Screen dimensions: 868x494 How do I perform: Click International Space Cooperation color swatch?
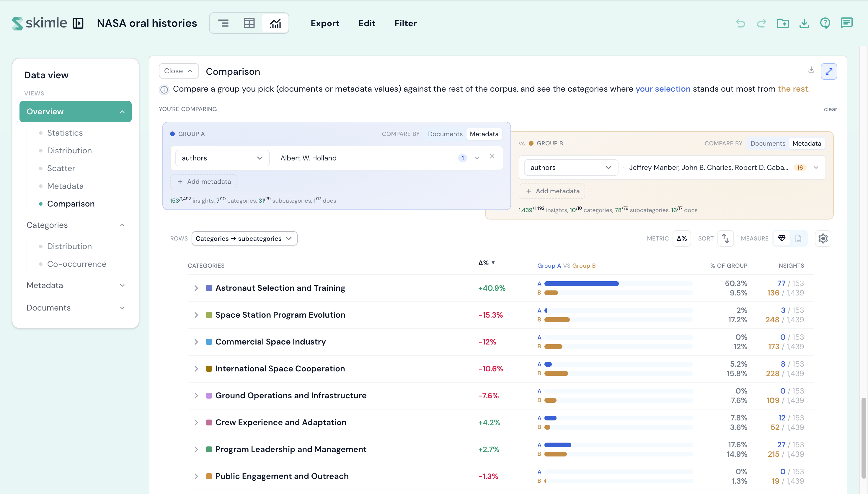[209, 369]
